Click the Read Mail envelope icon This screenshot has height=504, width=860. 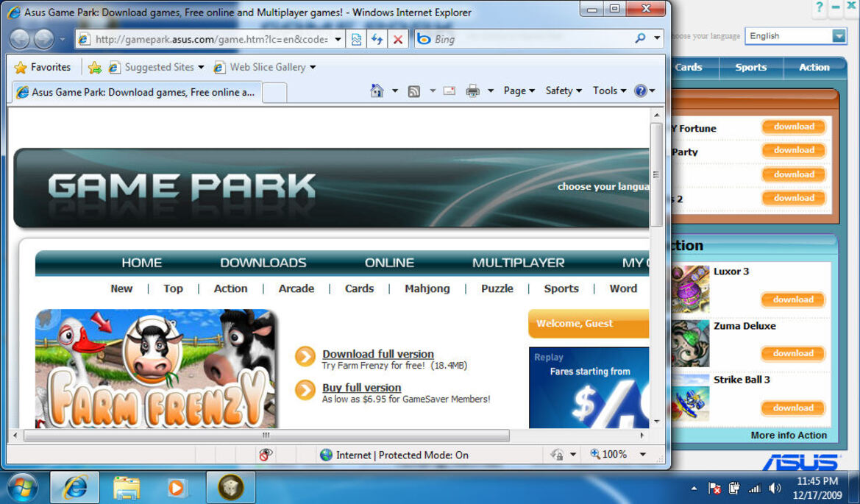[x=449, y=91]
